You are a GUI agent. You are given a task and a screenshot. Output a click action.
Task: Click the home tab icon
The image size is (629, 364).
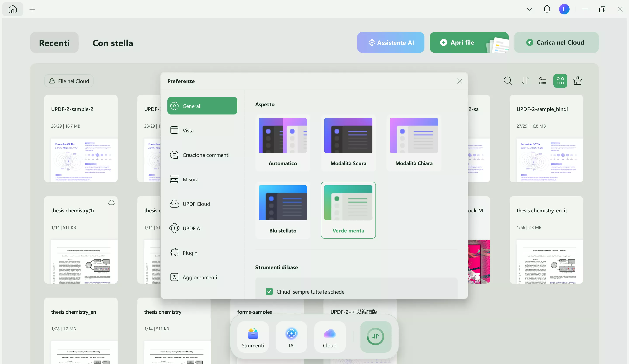(12, 9)
